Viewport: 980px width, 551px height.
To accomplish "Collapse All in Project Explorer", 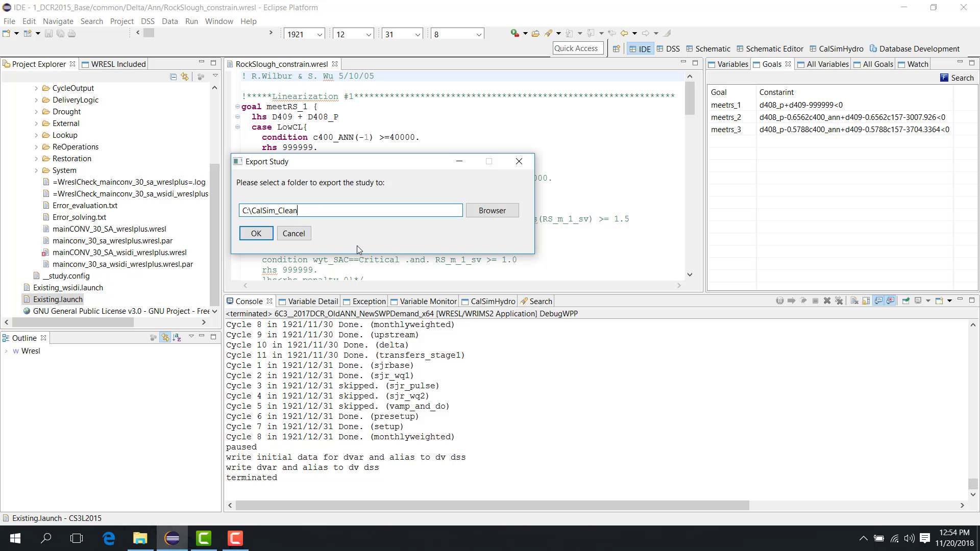I will (174, 77).
